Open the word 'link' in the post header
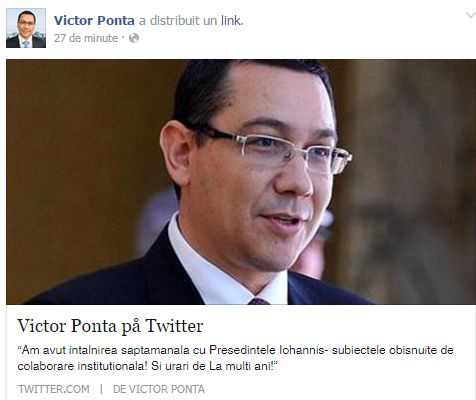This screenshot has width=476, height=400. click(x=231, y=21)
